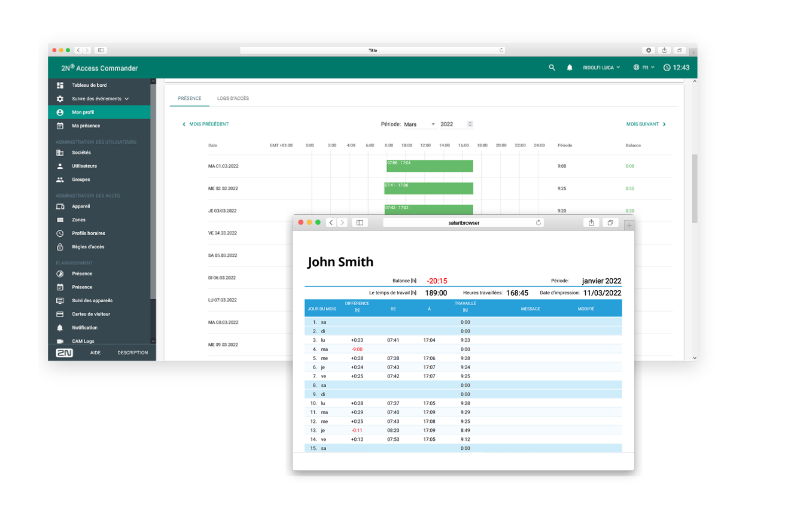Image resolution: width=812 pixels, height=508 pixels.
Task: Click the Groupes people icon
Action: pyautogui.click(x=60, y=180)
